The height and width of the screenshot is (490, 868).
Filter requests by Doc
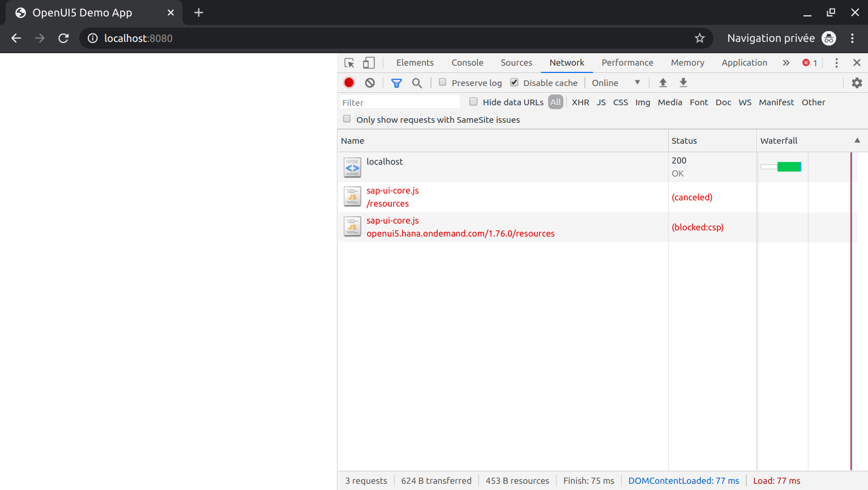(x=723, y=102)
